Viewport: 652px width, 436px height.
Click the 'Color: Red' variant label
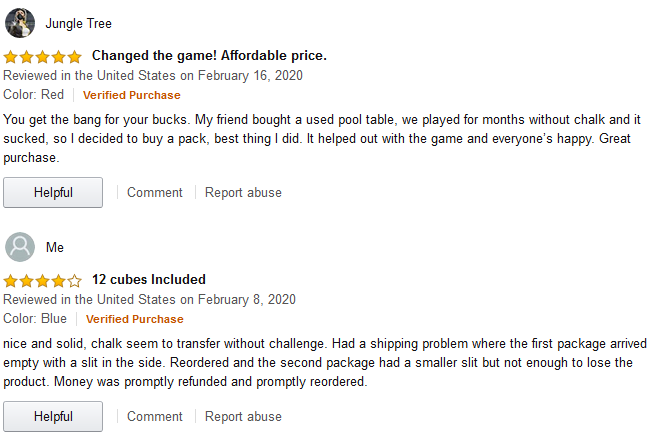(33, 95)
